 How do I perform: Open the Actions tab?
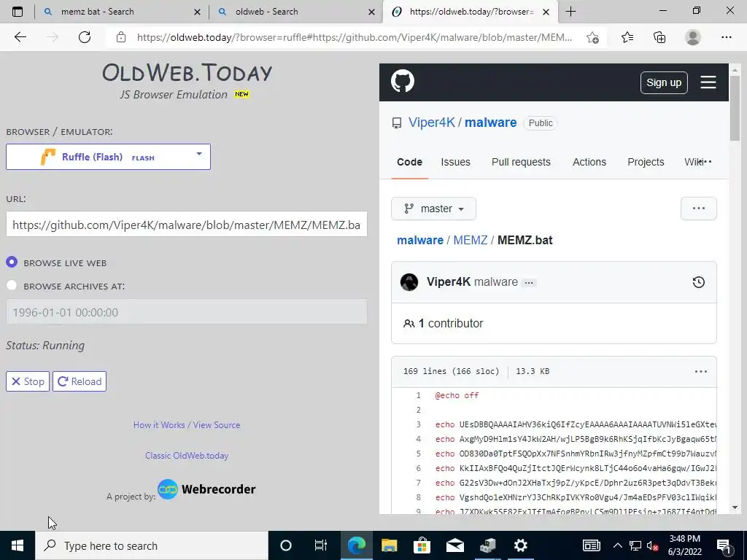click(589, 162)
